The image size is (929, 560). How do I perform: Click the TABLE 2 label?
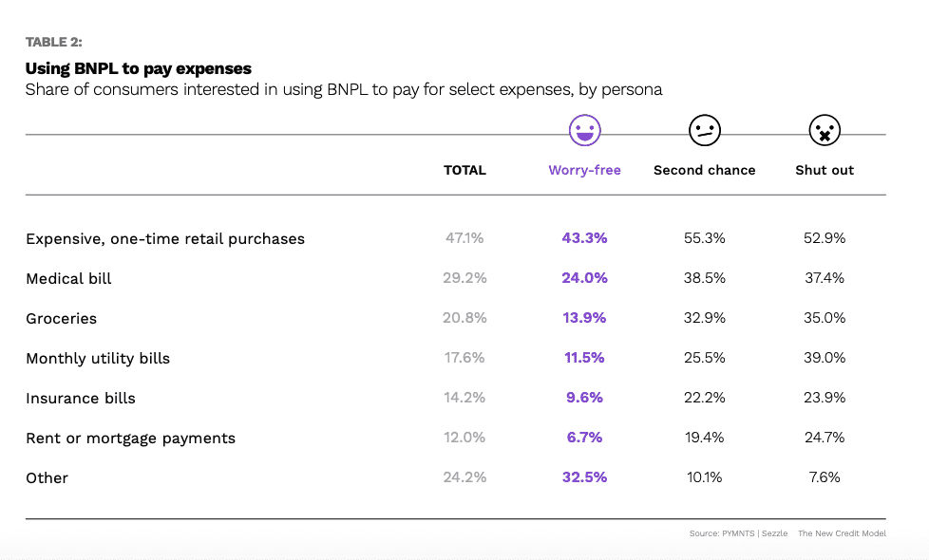click(54, 42)
